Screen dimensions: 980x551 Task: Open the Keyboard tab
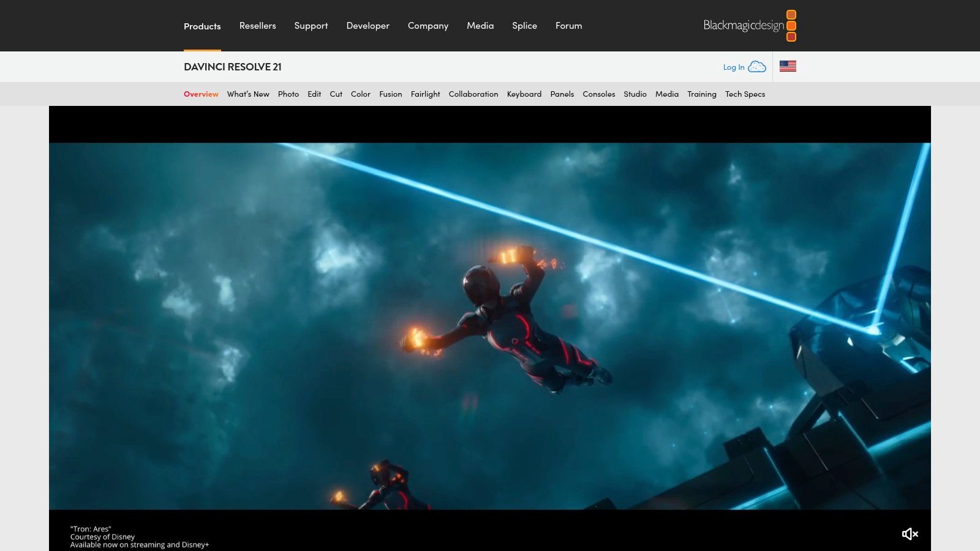524,94
